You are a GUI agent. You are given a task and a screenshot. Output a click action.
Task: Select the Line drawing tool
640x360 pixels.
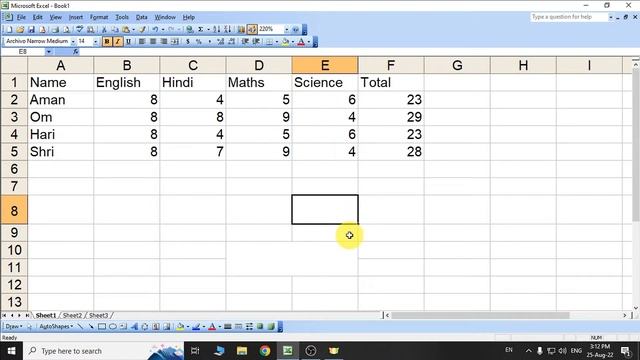click(x=80, y=327)
